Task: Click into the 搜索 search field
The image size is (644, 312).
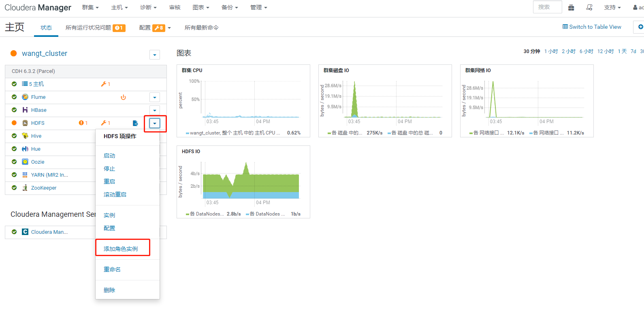Action: click(548, 7)
